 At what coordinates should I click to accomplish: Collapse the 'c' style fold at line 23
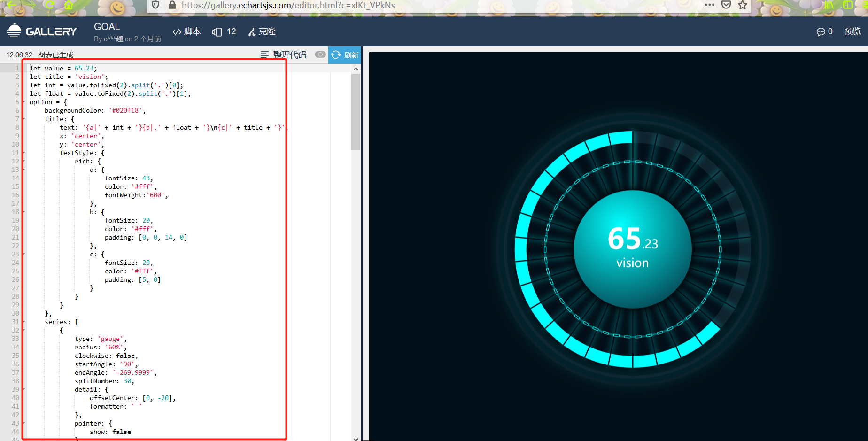tap(24, 254)
